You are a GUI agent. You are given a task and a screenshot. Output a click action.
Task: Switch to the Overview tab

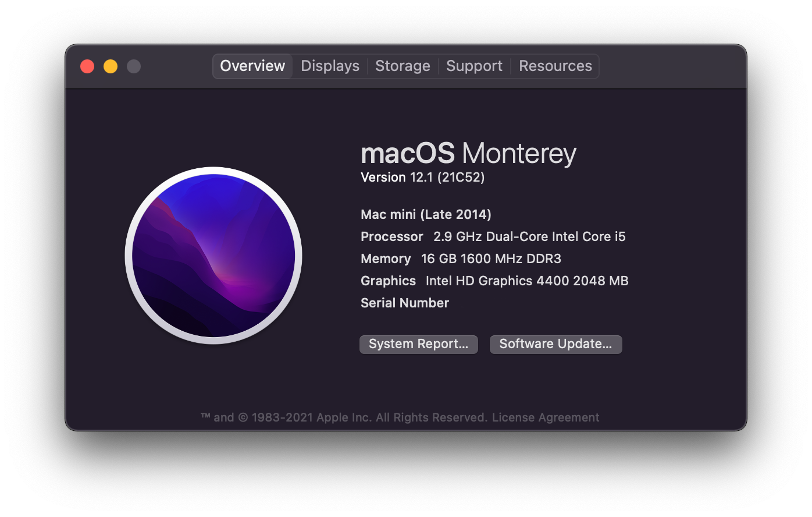(x=252, y=66)
